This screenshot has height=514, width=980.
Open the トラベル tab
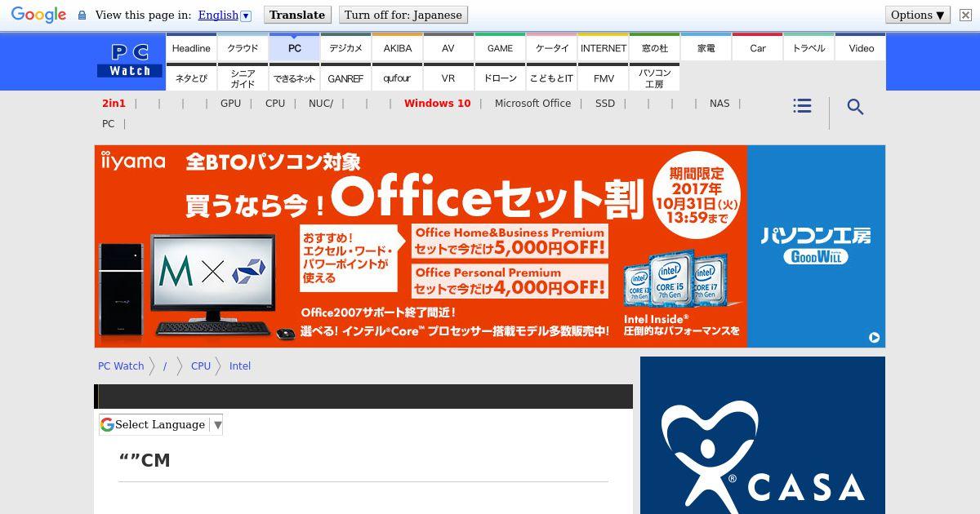point(808,47)
